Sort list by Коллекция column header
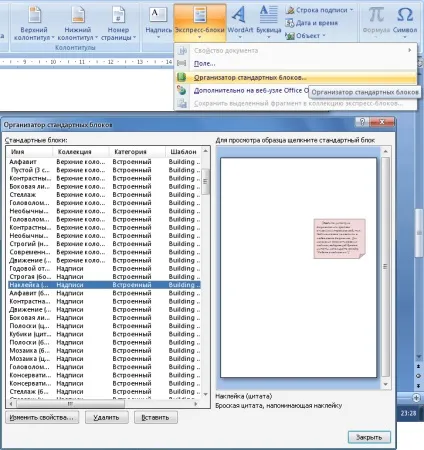 click(x=81, y=152)
